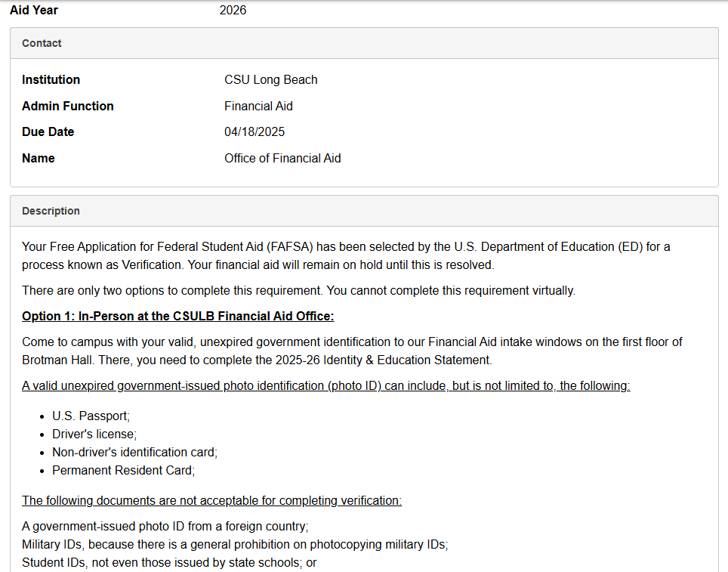The height and width of the screenshot is (572, 728).
Task: Click the Permanent Resident Card item
Action: pos(123,470)
